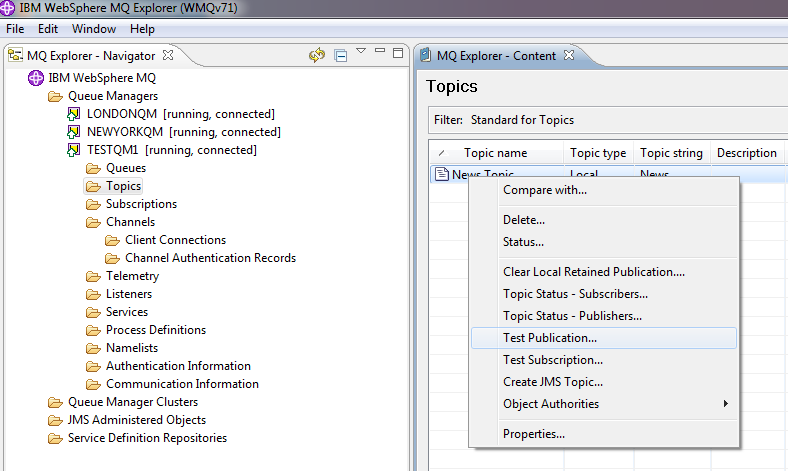
Task: Open the Help menu
Action: [142, 29]
